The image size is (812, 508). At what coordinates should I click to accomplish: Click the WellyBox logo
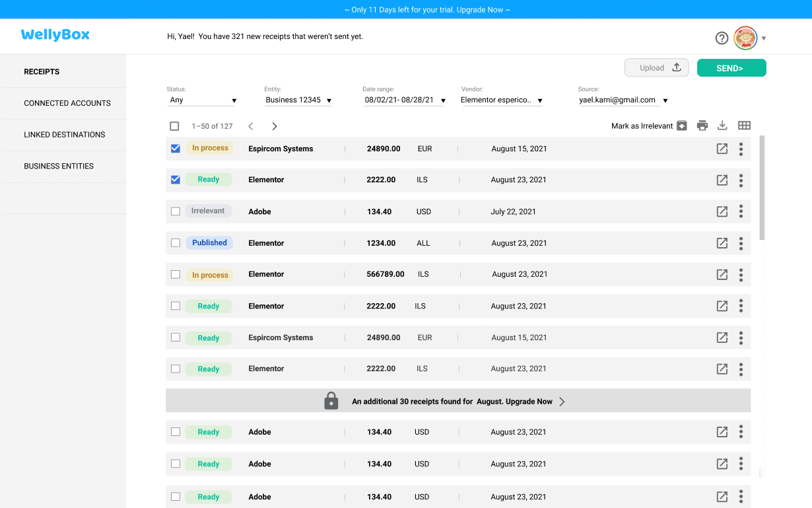[x=55, y=35]
